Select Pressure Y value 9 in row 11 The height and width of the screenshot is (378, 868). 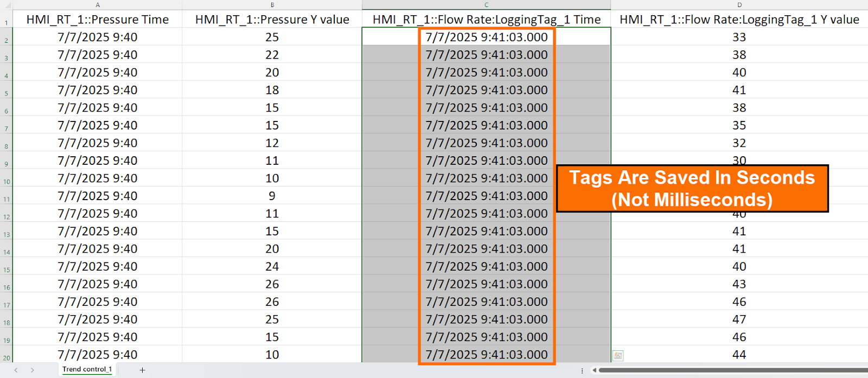pyautogui.click(x=272, y=196)
